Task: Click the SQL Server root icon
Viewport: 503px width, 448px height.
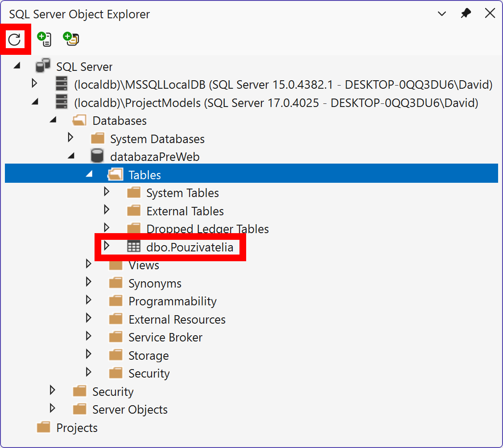Action: tap(43, 66)
